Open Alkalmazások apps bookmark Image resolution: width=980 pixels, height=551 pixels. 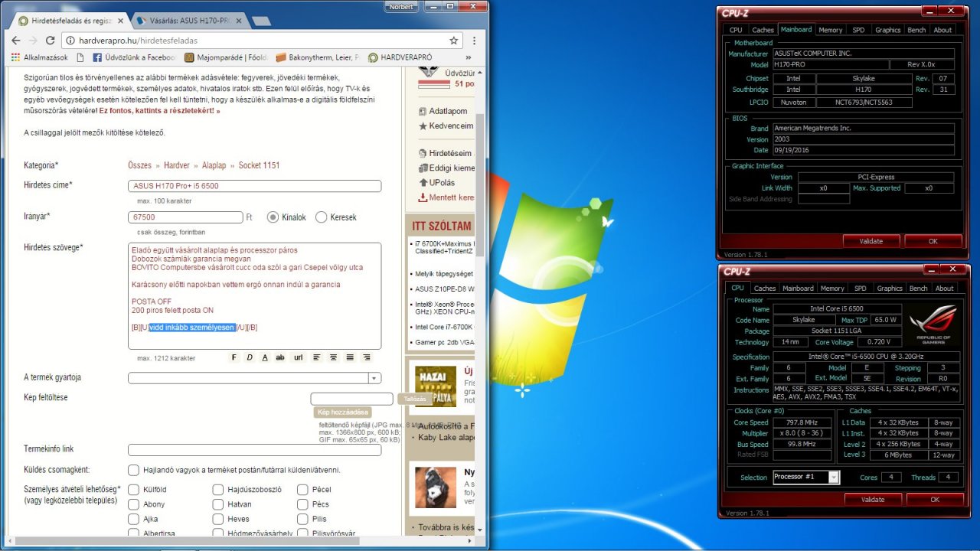pyautogui.click(x=40, y=57)
